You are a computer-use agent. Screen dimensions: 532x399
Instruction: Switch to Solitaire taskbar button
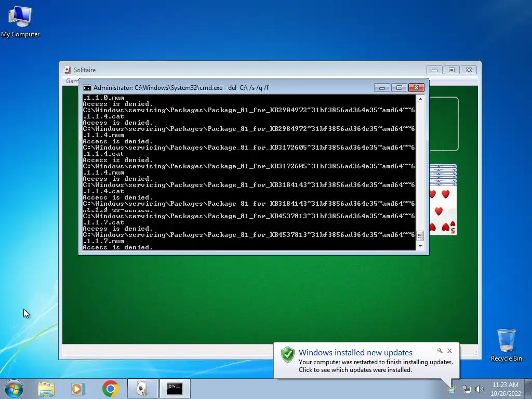[x=142, y=389]
